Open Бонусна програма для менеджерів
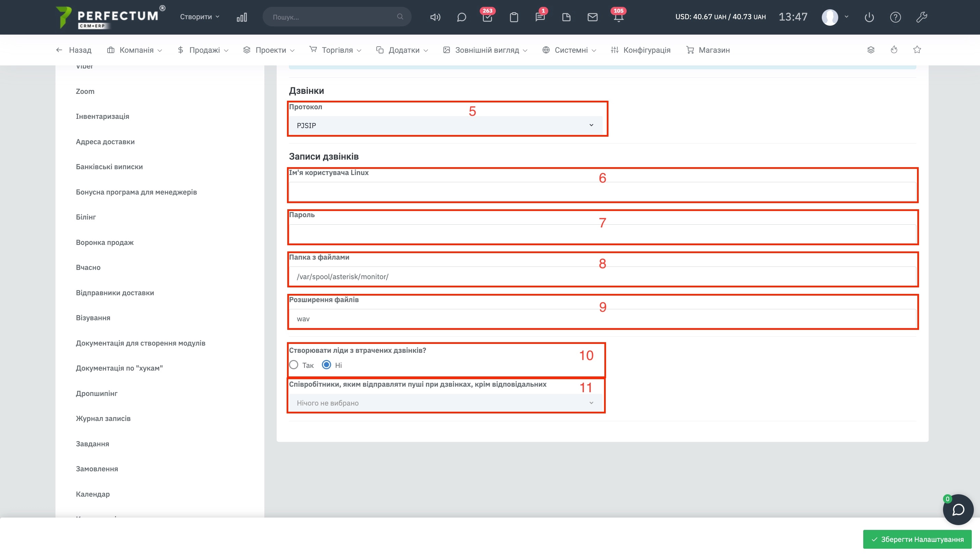The height and width of the screenshot is (559, 980). tap(136, 192)
